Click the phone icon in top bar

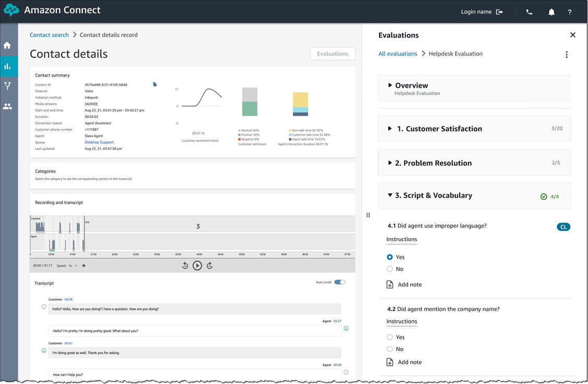[x=529, y=11]
